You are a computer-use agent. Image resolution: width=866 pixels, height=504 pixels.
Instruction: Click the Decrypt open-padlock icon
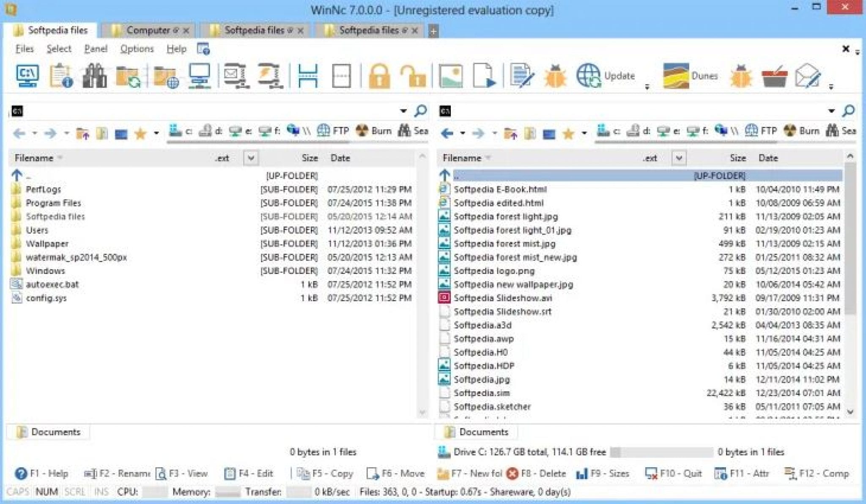coord(413,75)
